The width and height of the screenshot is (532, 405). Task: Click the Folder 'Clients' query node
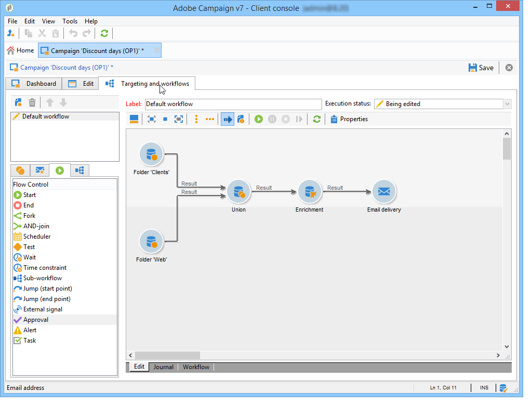pos(151,154)
